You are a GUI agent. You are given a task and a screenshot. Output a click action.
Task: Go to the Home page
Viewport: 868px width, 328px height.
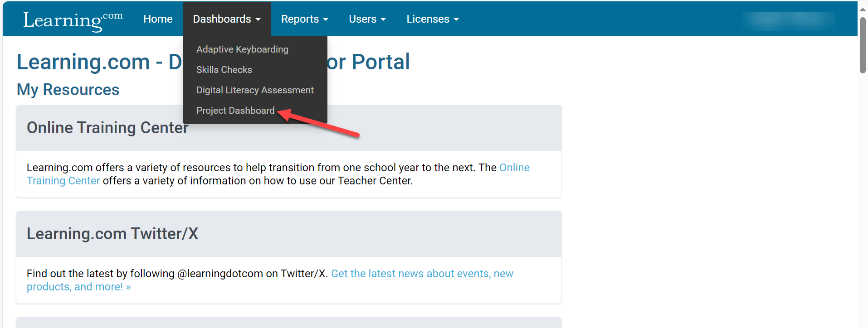click(x=158, y=19)
